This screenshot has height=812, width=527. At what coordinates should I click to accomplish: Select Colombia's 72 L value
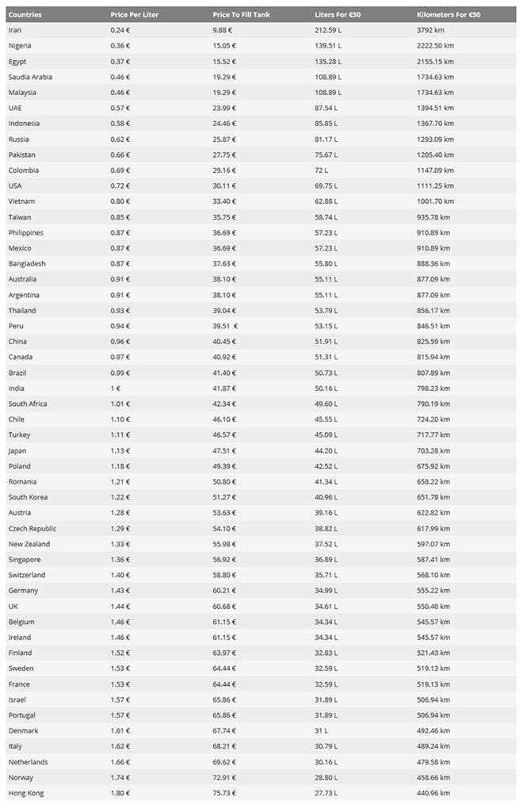pyautogui.click(x=322, y=170)
